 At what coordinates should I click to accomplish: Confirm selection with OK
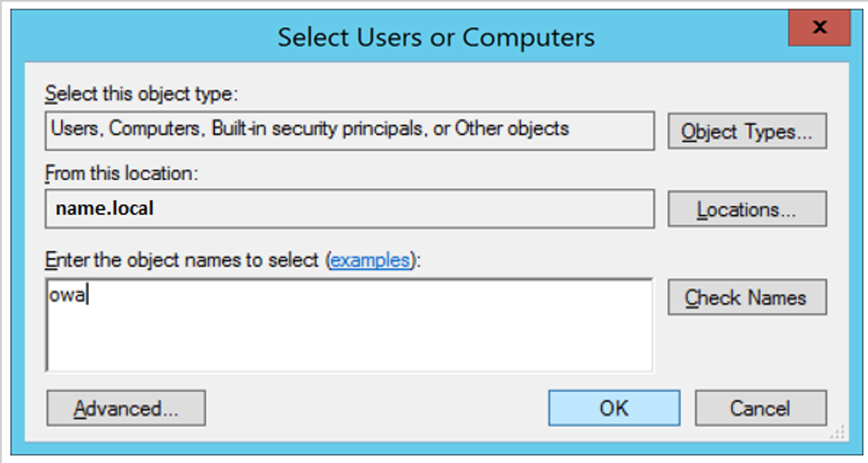coord(614,409)
